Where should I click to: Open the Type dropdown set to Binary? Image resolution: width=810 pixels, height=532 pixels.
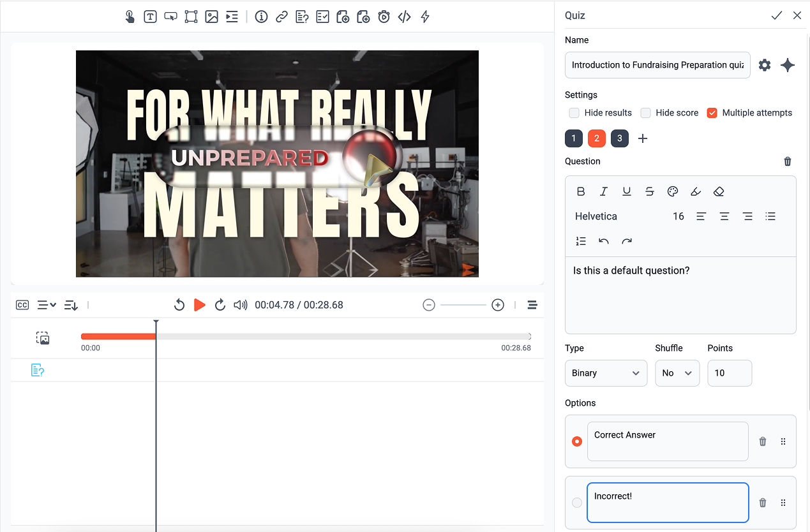606,373
